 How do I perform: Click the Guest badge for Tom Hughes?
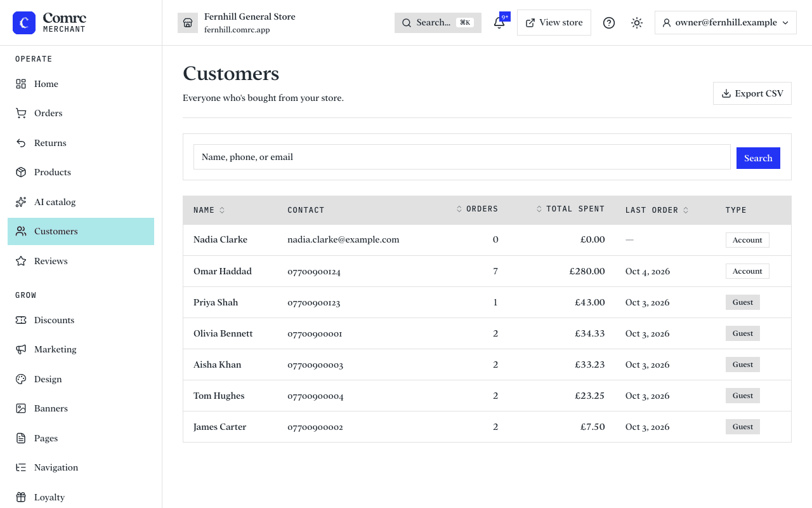tap(742, 396)
